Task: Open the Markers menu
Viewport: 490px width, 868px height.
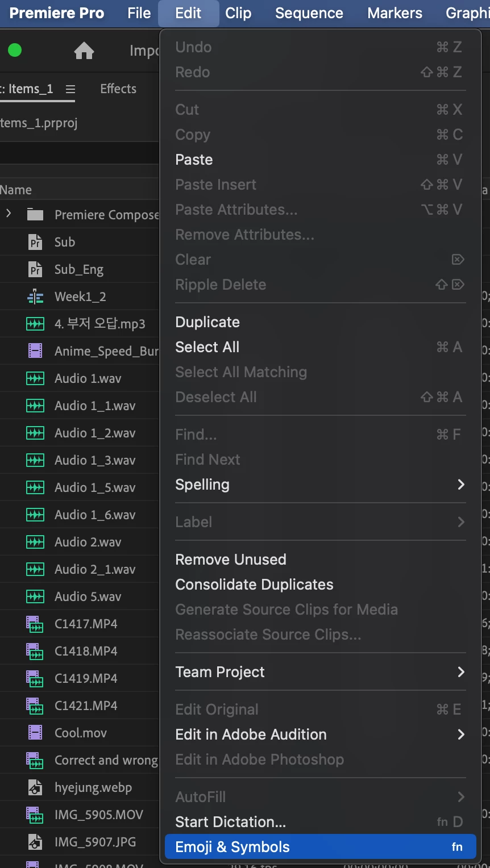Action: (395, 13)
